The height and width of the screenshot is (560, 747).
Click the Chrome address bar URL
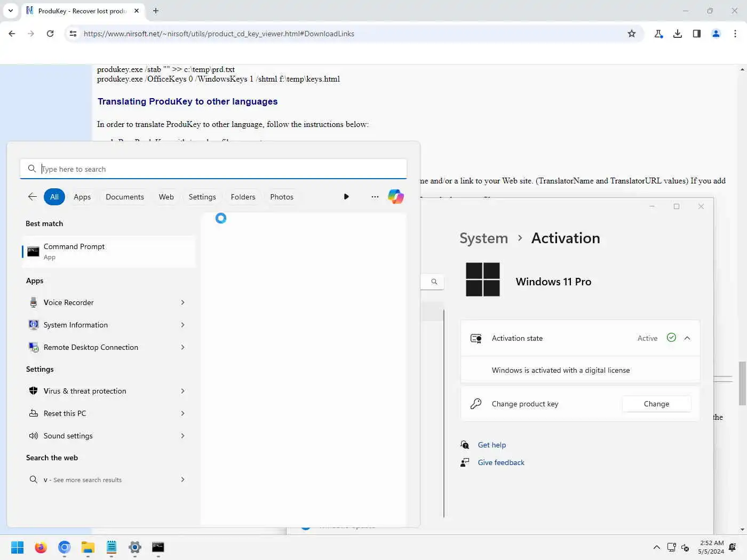click(x=219, y=34)
